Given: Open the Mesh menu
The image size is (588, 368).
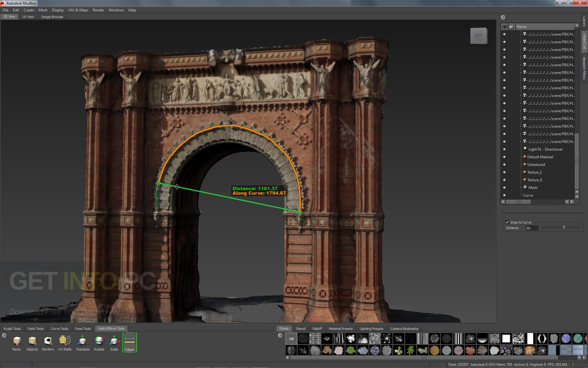Looking at the screenshot, I should point(43,10).
